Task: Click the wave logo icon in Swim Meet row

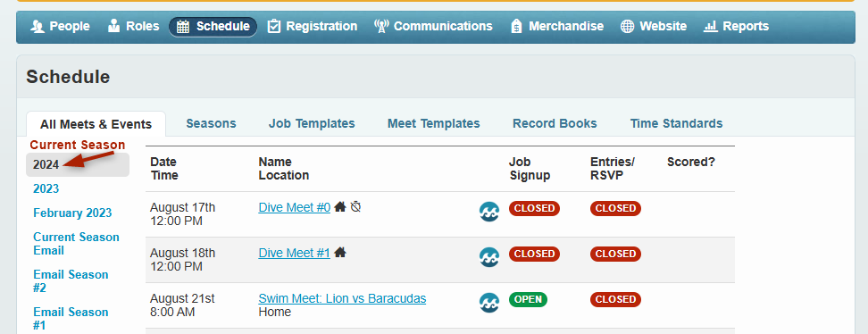Action: [489, 302]
